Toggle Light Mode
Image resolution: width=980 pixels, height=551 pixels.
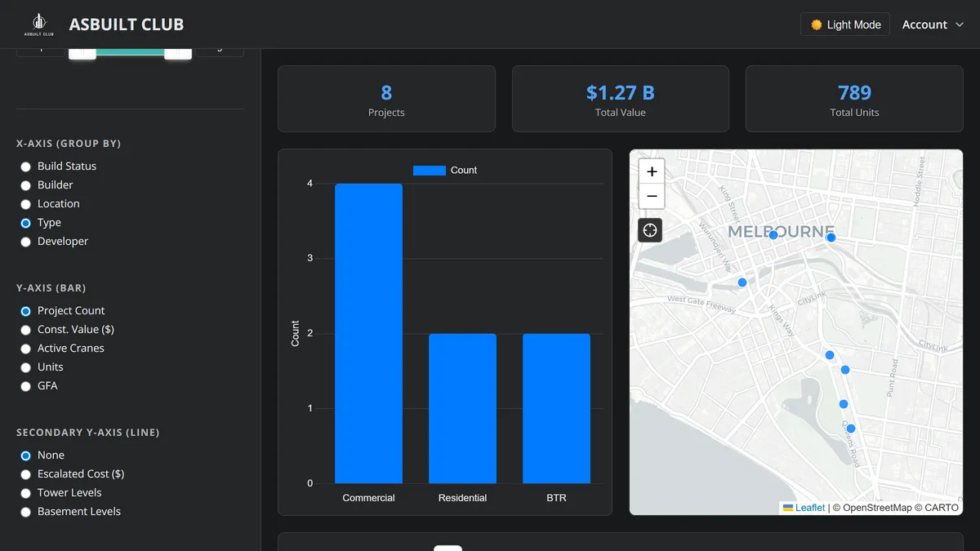[845, 24]
